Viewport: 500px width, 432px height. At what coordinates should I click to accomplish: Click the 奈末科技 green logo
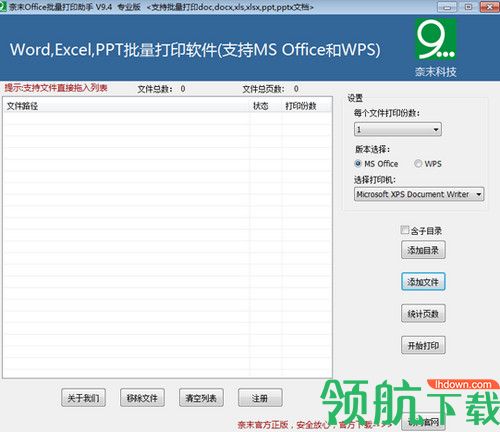click(435, 39)
